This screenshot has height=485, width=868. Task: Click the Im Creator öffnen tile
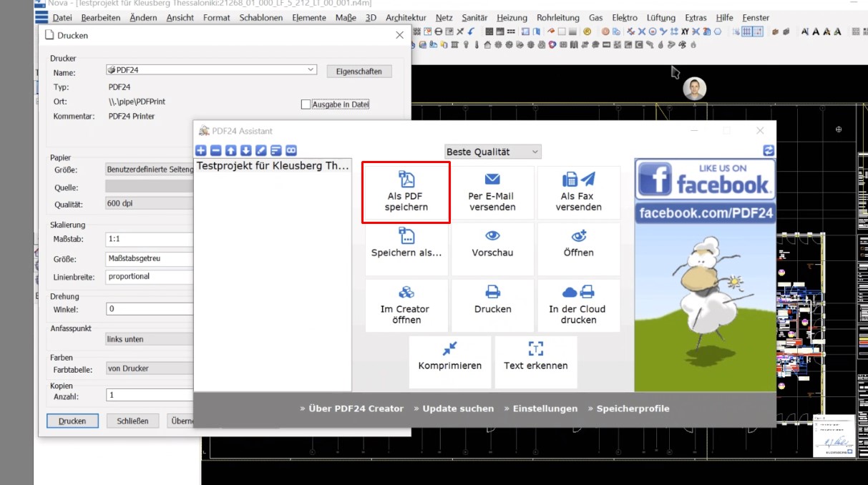click(x=406, y=305)
